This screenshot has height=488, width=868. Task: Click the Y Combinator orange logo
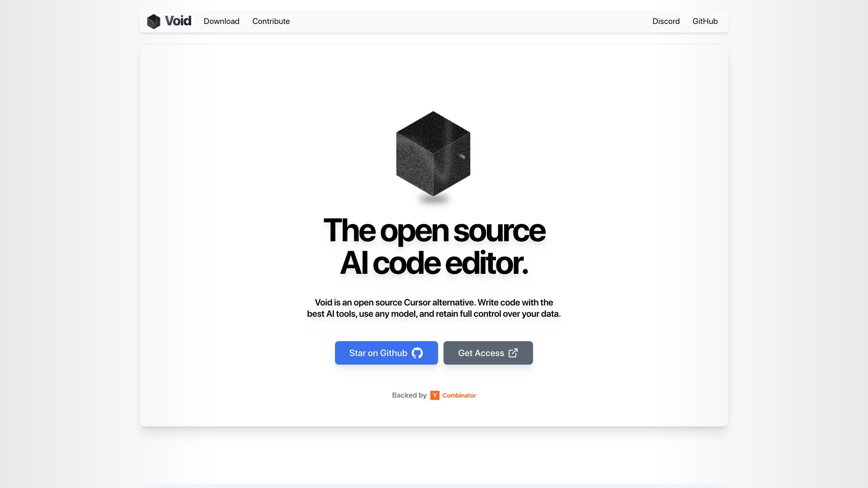coord(435,395)
